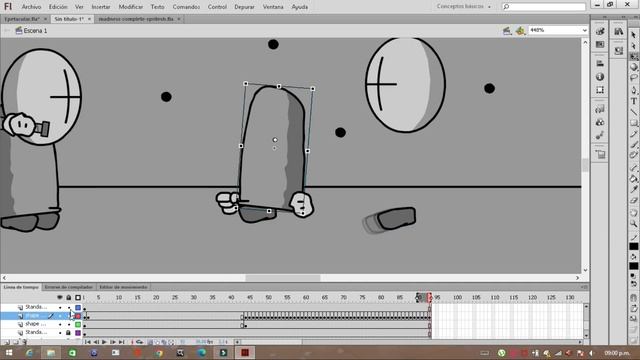Screen dimensions: 640x360
Task: Click the Edit Symbols icon
Action: click(x=520, y=31)
